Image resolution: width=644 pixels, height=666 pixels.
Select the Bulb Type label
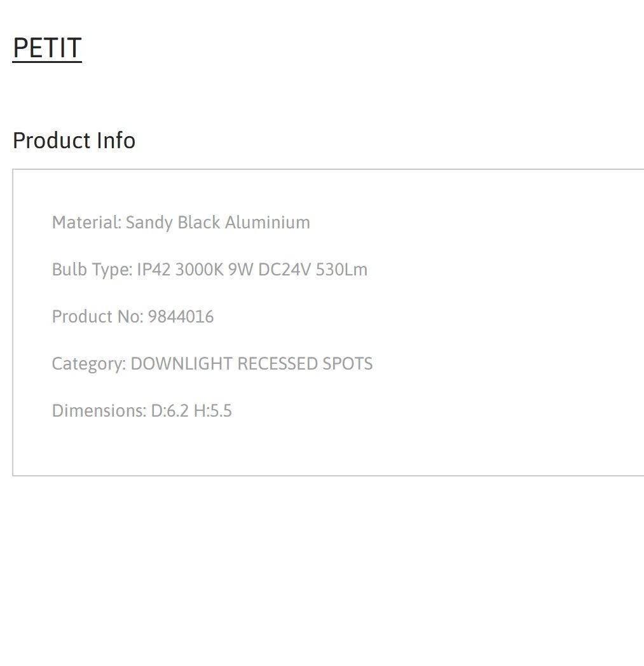tap(92, 270)
